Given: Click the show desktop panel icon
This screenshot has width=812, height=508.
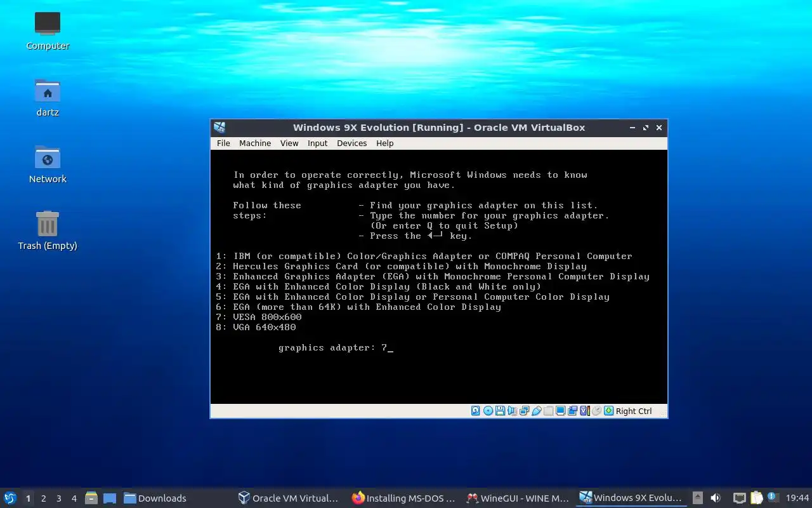Looking at the screenshot, I should point(110,498).
